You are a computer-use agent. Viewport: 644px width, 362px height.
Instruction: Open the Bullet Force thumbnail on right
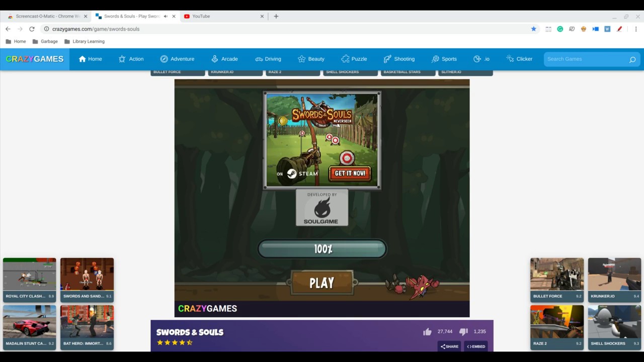(x=557, y=280)
